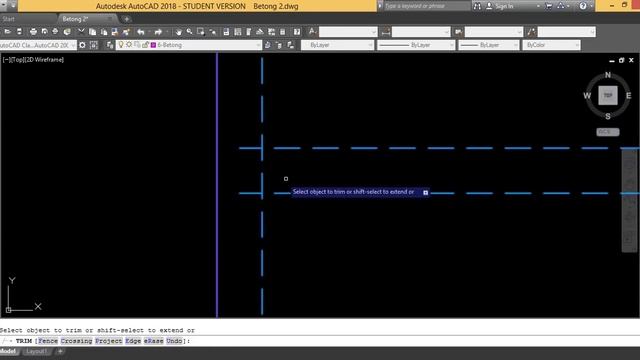Open the table style dropdown
This screenshot has height=360, width=640.
pos(494,32)
